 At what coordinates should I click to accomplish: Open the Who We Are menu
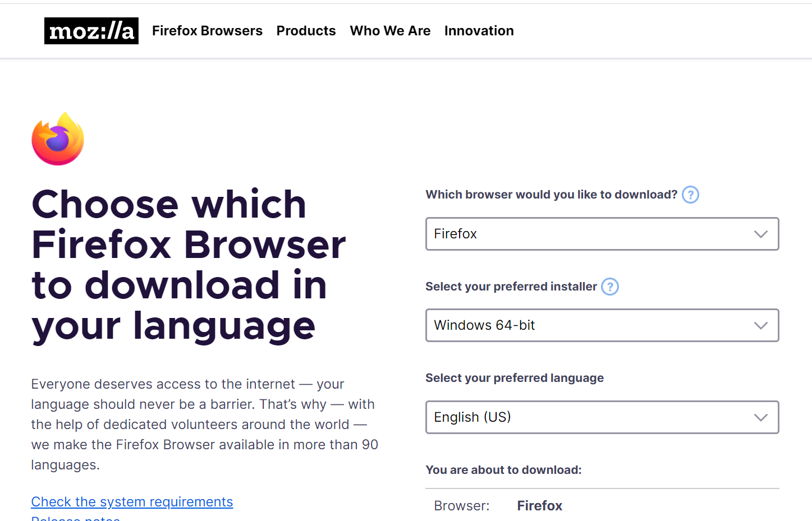coord(390,31)
